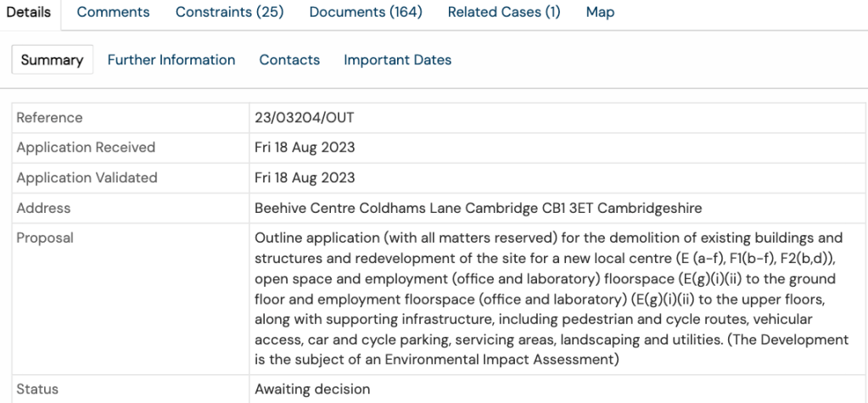This screenshot has height=403, width=868.
Task: View the Documents (164) tab
Action: [366, 13]
